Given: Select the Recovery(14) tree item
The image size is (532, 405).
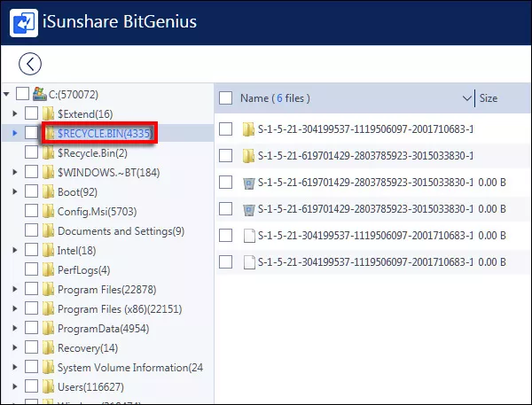Looking at the screenshot, I should tap(88, 348).
